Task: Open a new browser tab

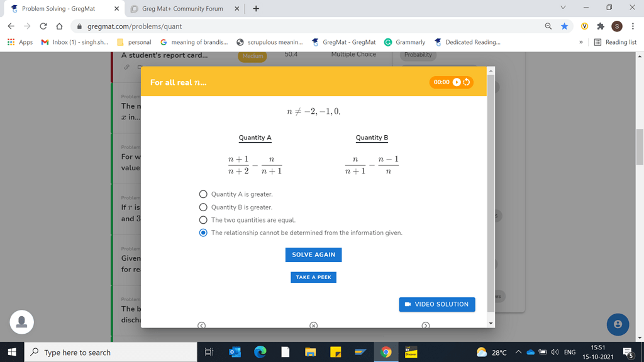Action: [x=256, y=9]
